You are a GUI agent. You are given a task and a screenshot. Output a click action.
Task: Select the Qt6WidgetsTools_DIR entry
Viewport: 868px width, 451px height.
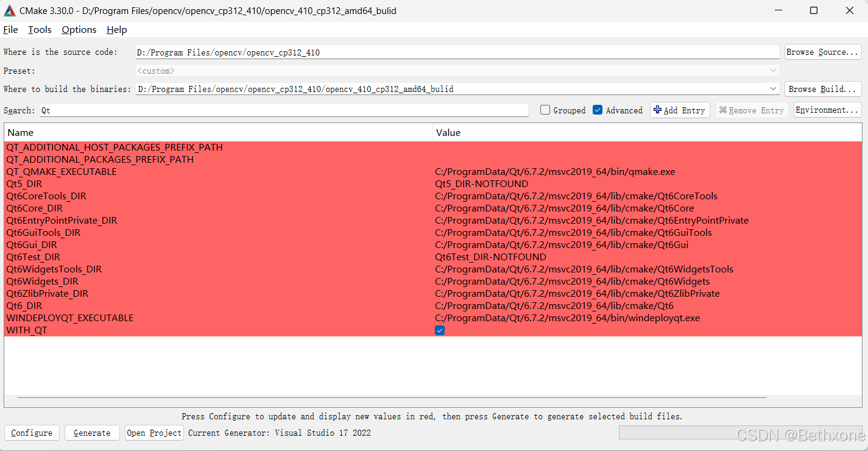(x=54, y=269)
